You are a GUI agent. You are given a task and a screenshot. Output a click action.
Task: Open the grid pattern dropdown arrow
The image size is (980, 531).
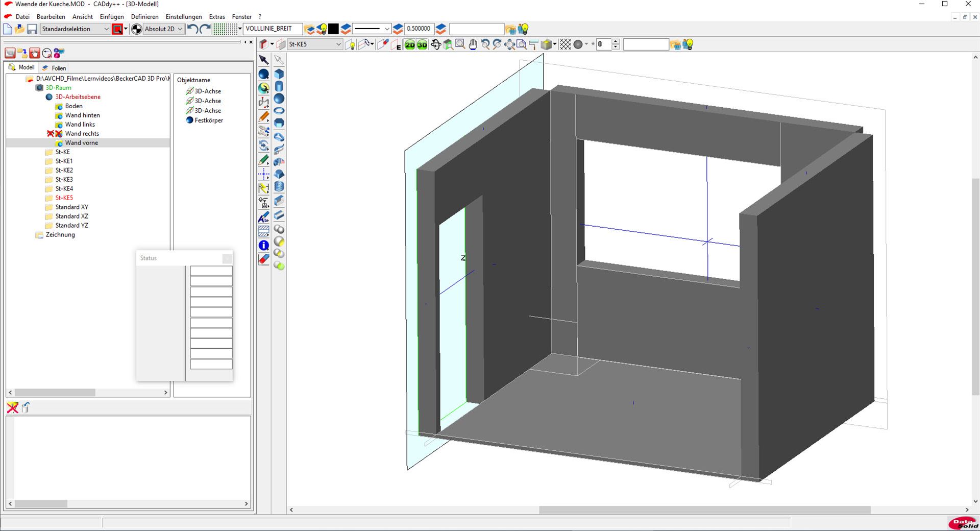point(240,29)
